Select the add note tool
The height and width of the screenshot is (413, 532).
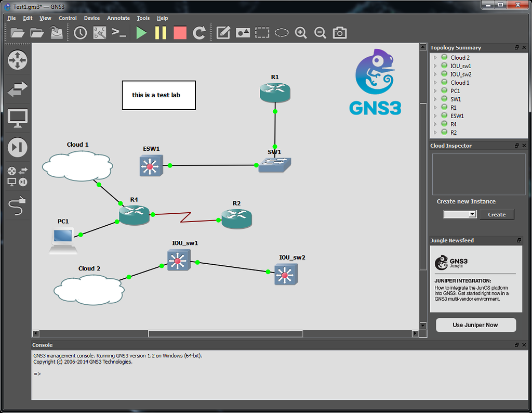click(x=223, y=33)
